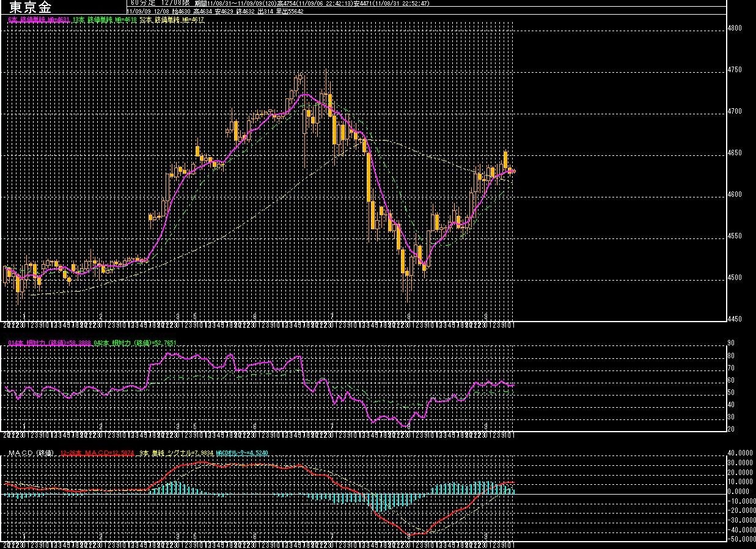
Task: Click the 4500 price axis label
Action: tap(734, 278)
